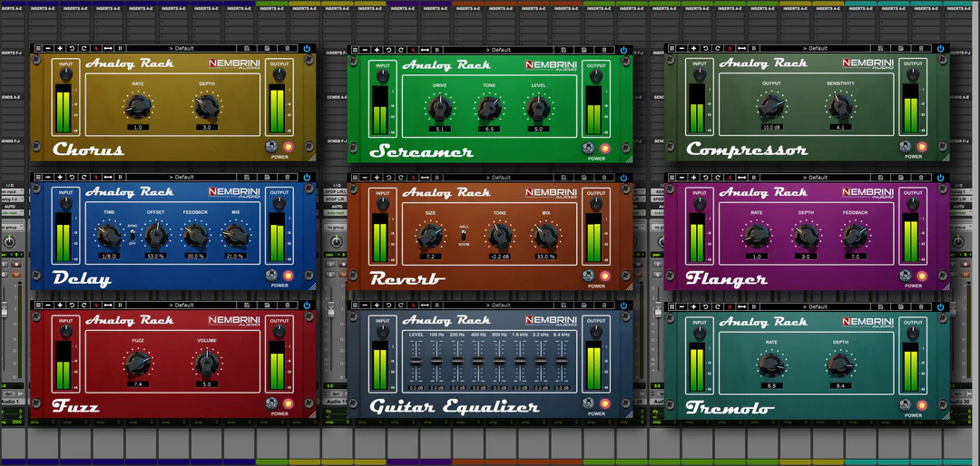Click the minus icon in Reverb toolbar
Viewport: 980px width, 466px height.
pyautogui.click(x=365, y=177)
